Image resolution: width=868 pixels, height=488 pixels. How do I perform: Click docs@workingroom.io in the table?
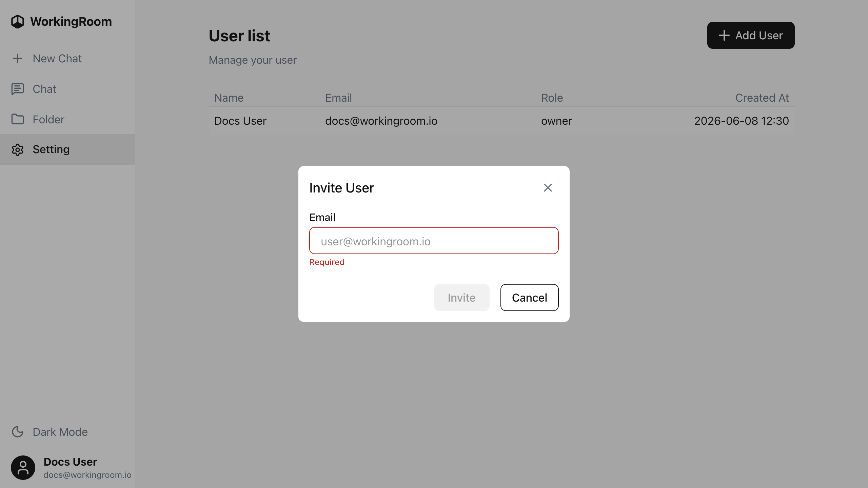coord(381,121)
